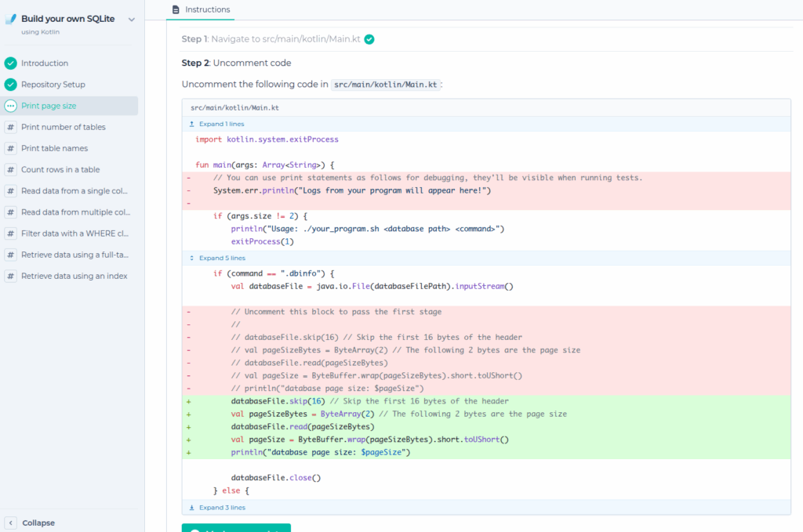Click the using Kotlin subtitle
This screenshot has width=803, height=532.
pos(41,32)
